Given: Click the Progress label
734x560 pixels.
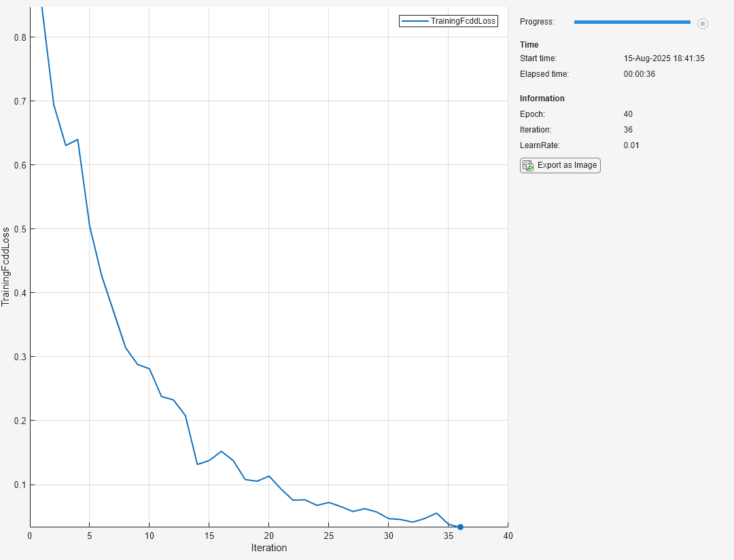Looking at the screenshot, I should pyautogui.click(x=537, y=22).
